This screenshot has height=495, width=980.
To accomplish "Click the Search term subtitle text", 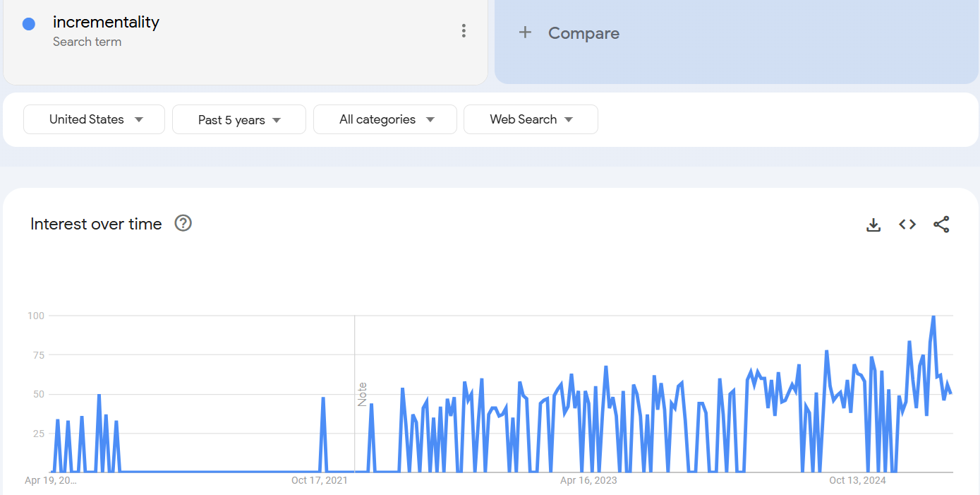I will point(87,42).
